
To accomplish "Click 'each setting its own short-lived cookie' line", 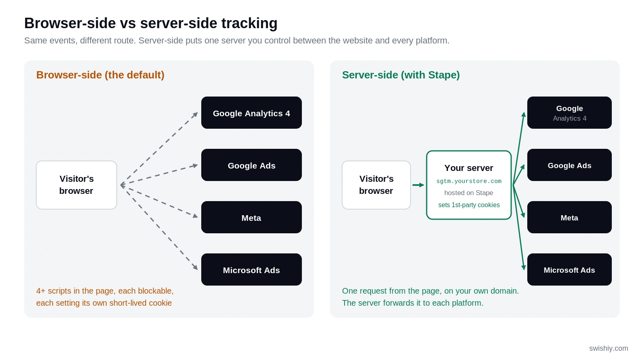I will pyautogui.click(x=104, y=303).
